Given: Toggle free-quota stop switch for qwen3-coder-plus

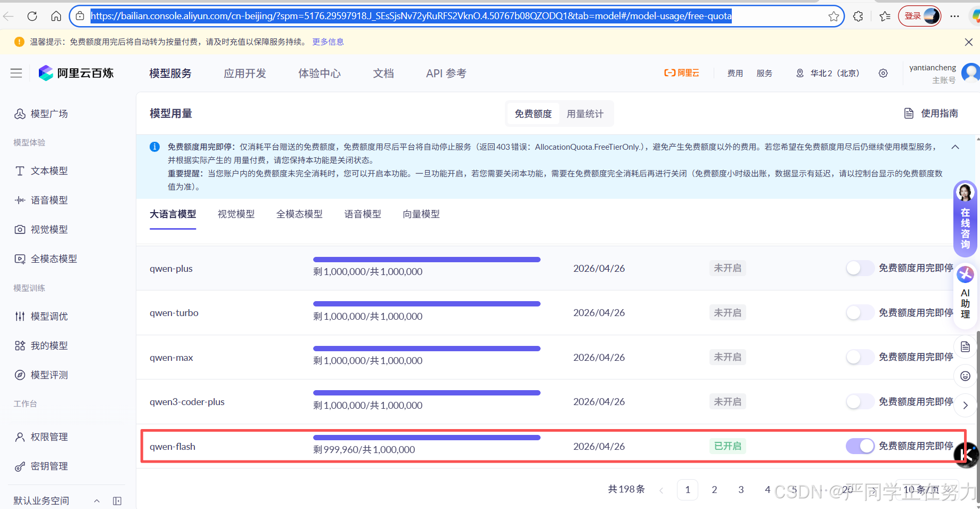Looking at the screenshot, I should click(860, 401).
